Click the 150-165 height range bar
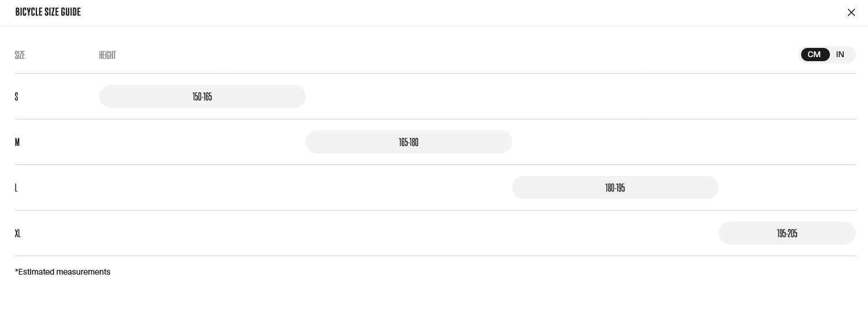This screenshot has height=315, width=868. point(202,96)
